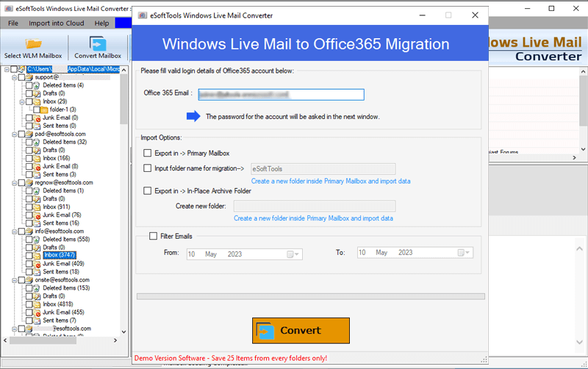Check Input folder name for migration option
Screen dimensions: 588x369
click(x=148, y=168)
